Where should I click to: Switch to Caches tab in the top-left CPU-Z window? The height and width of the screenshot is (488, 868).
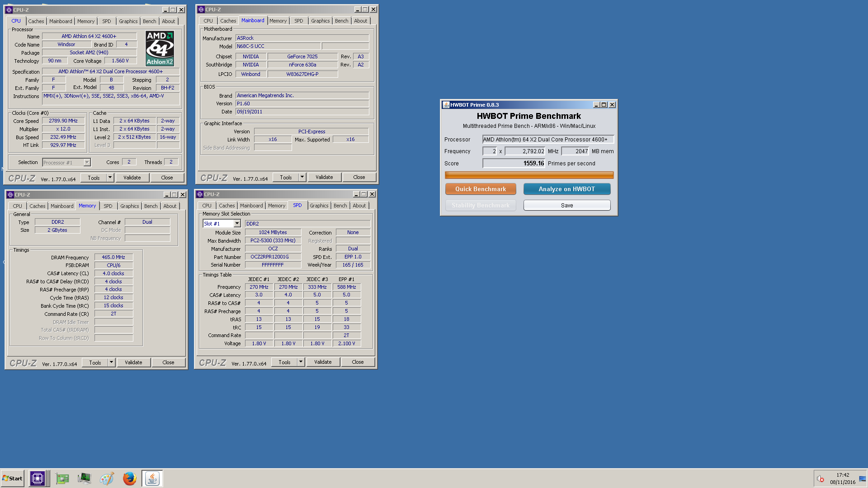tap(36, 21)
